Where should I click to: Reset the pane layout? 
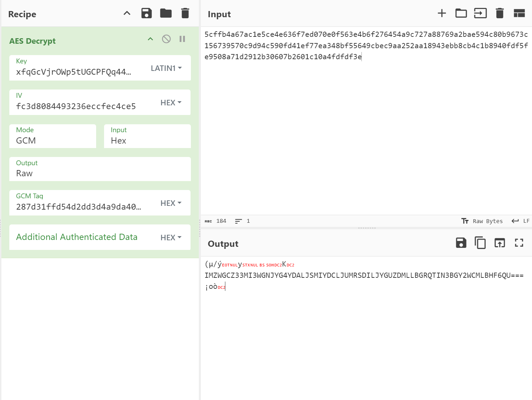(519, 13)
